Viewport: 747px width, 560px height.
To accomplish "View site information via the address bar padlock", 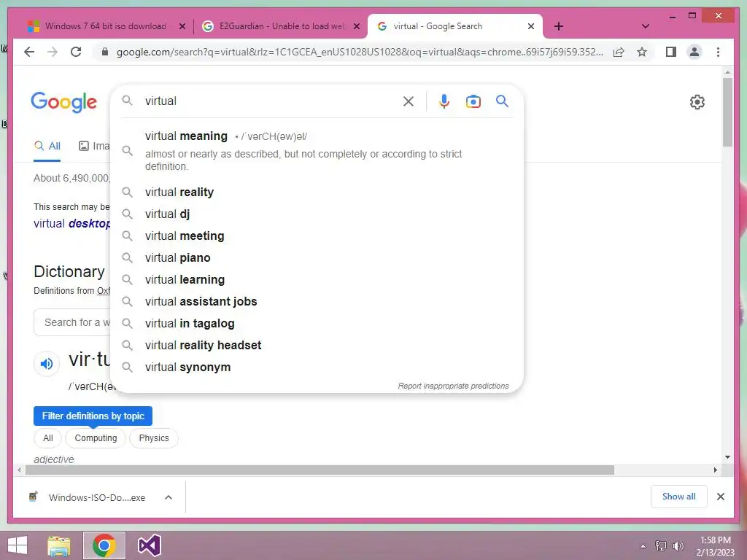I will click(105, 52).
